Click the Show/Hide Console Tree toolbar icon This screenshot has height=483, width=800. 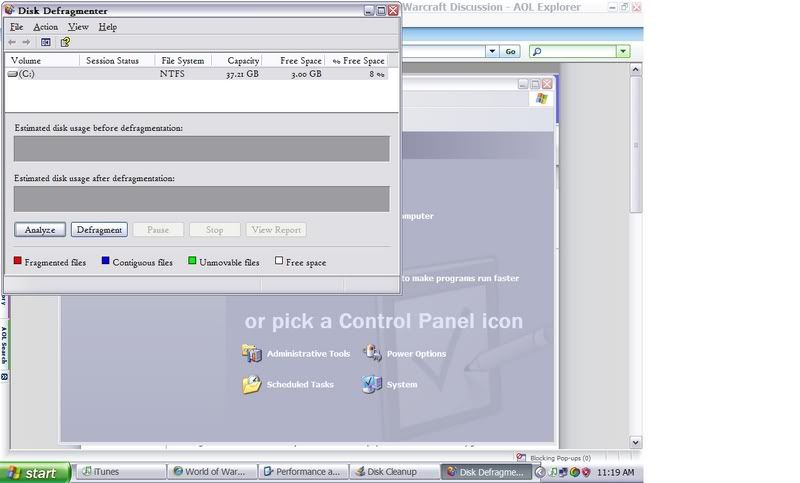(x=46, y=42)
